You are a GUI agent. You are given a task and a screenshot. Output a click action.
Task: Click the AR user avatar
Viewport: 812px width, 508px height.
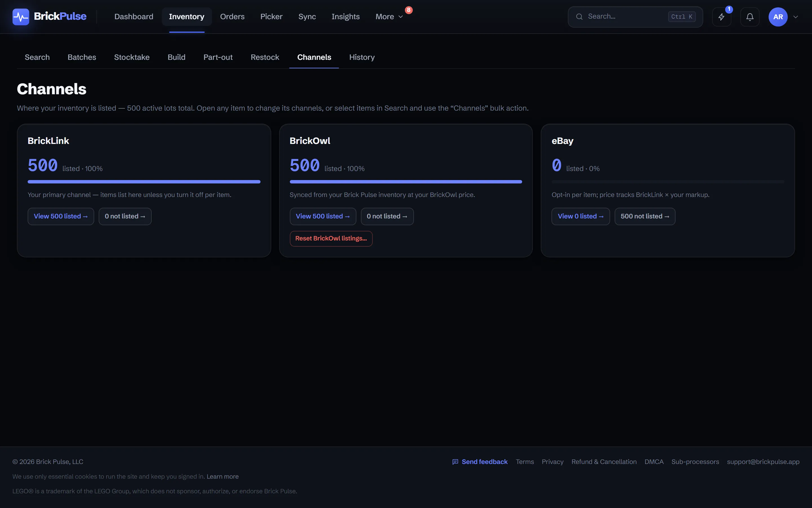778,17
